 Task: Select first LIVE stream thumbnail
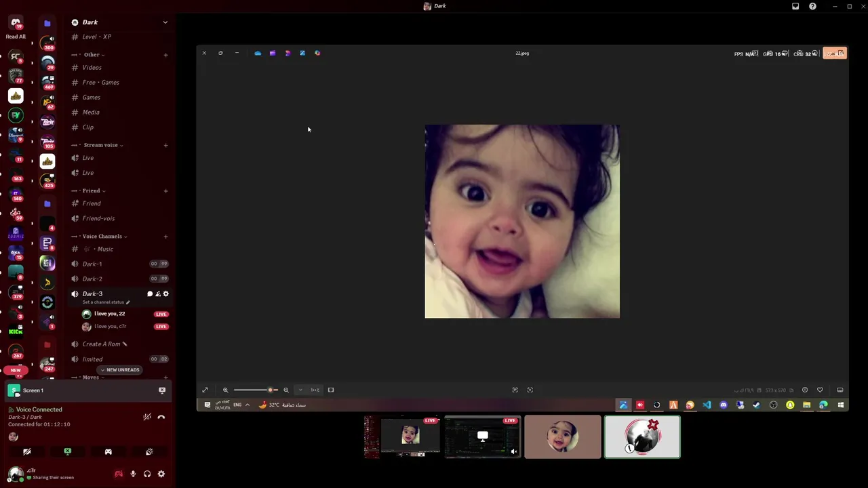click(401, 437)
